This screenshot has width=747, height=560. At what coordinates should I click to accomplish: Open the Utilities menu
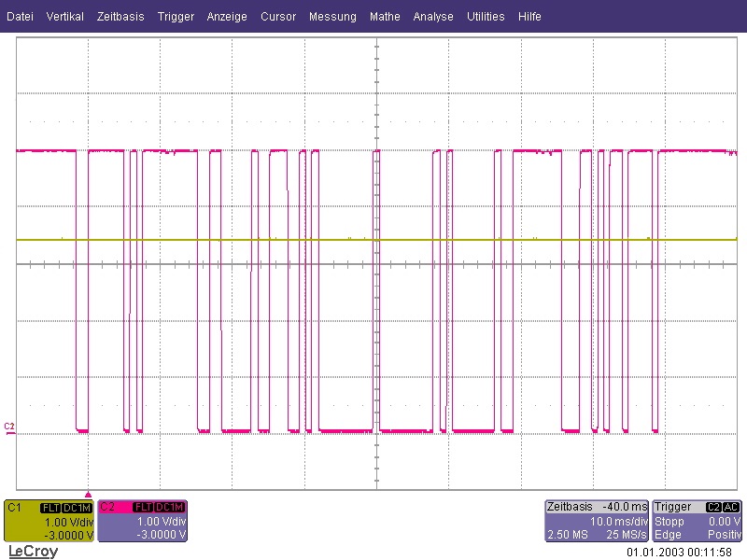pyautogui.click(x=486, y=17)
